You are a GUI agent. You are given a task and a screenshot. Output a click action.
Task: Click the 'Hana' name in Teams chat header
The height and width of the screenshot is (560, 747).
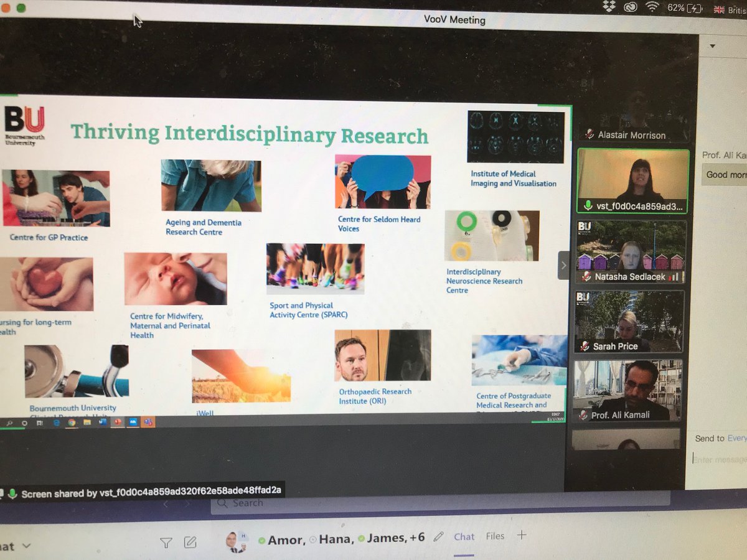(335, 538)
